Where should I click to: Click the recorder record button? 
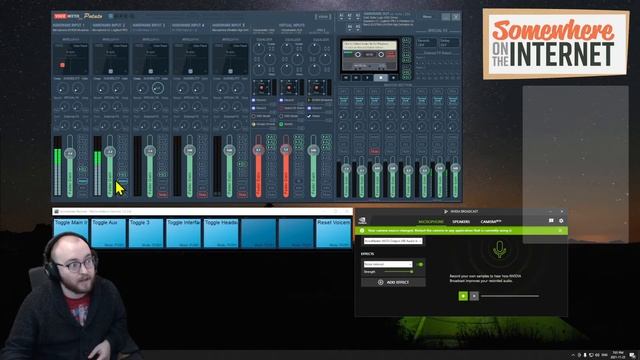393,77
